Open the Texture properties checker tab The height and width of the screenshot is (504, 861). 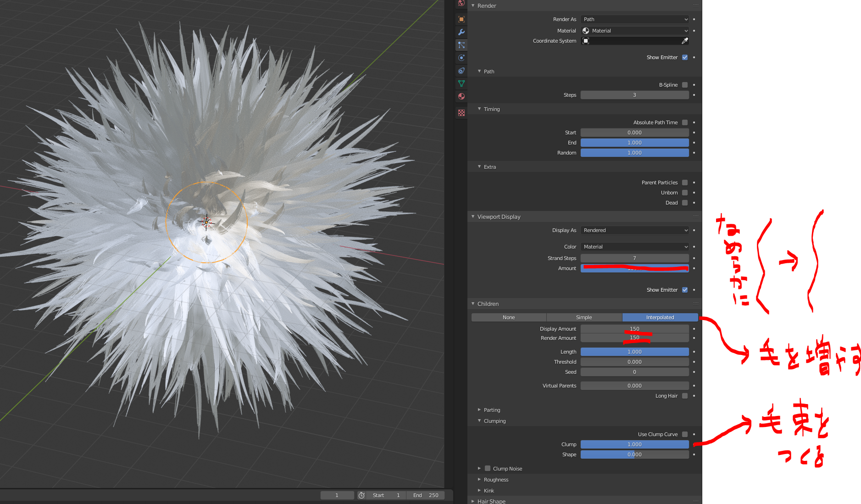461,113
